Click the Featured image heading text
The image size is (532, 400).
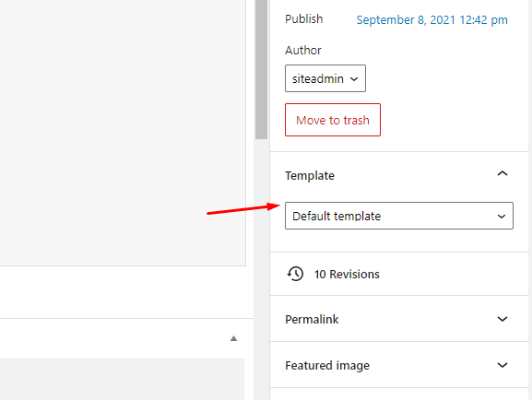pos(327,366)
